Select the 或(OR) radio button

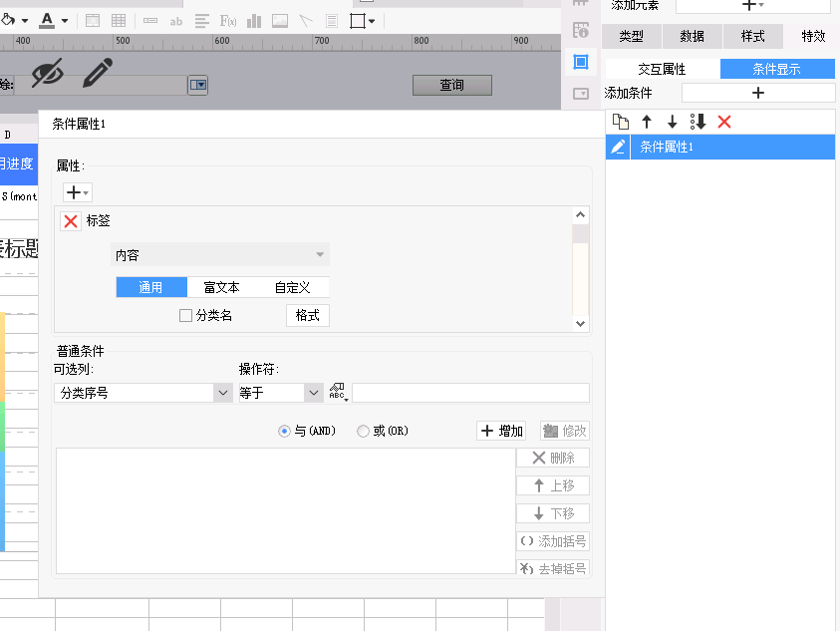pos(363,431)
